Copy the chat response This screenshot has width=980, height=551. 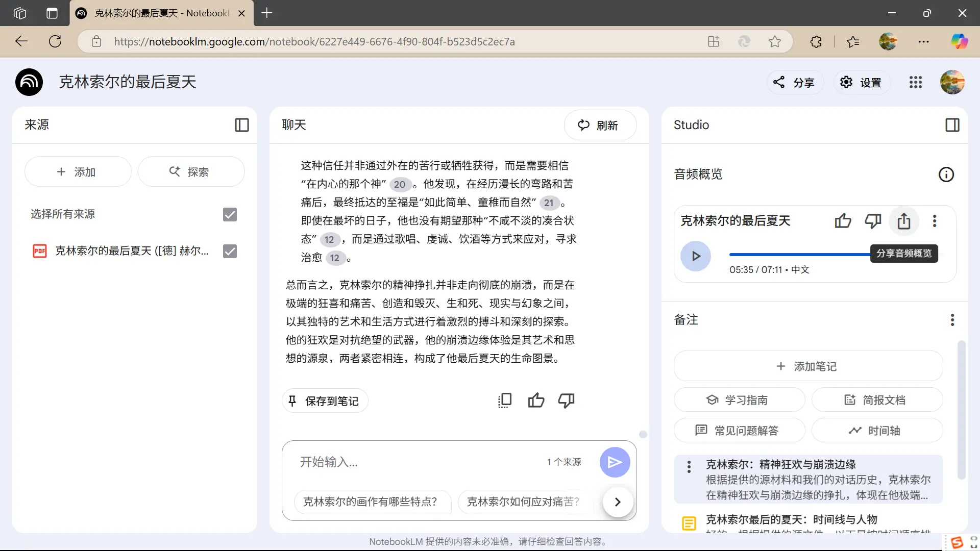click(x=505, y=400)
